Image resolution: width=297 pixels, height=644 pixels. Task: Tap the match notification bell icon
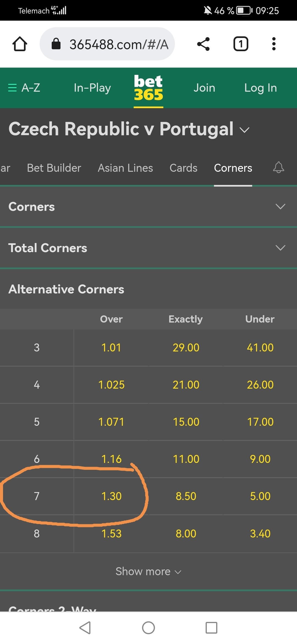[x=278, y=168]
